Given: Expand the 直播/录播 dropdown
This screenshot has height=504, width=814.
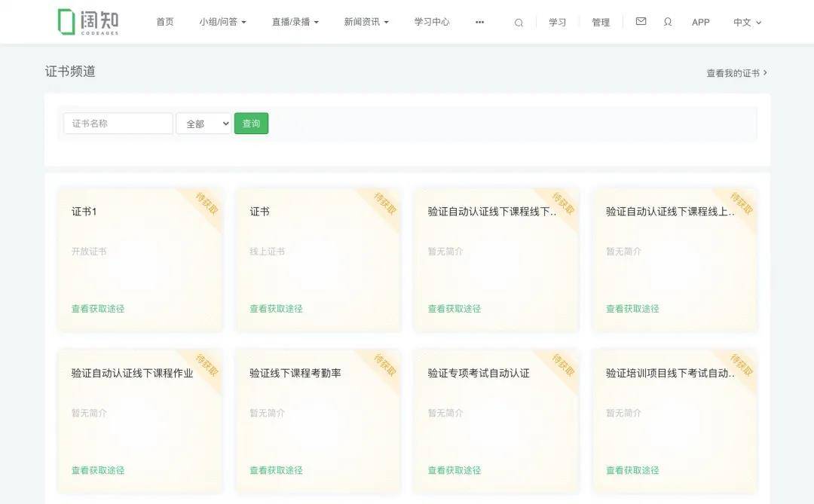Looking at the screenshot, I should [x=295, y=22].
